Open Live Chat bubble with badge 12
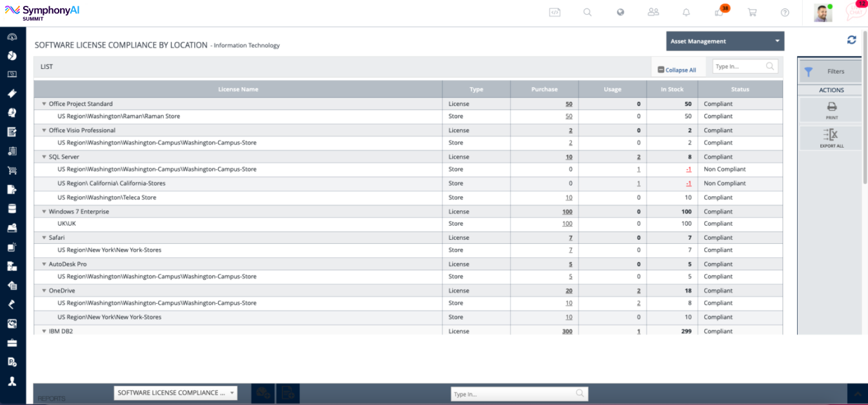868x405 pixels. [856, 12]
